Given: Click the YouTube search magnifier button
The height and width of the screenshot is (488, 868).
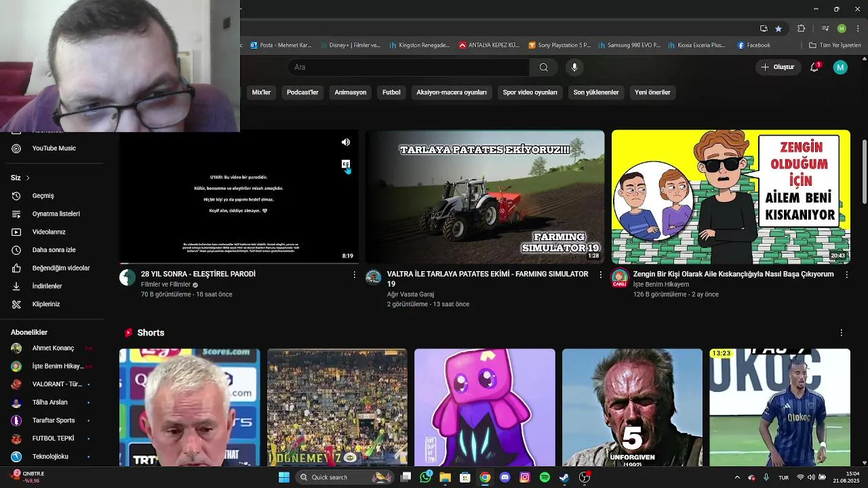Looking at the screenshot, I should tap(543, 67).
